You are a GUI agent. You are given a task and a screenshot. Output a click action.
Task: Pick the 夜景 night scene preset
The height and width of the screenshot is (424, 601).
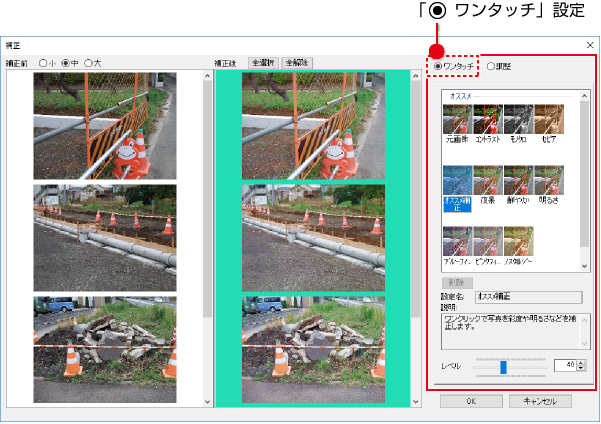click(x=487, y=180)
